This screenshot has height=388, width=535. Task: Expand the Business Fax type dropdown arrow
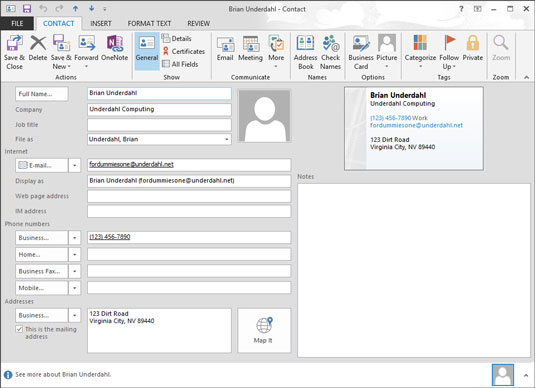pos(74,271)
